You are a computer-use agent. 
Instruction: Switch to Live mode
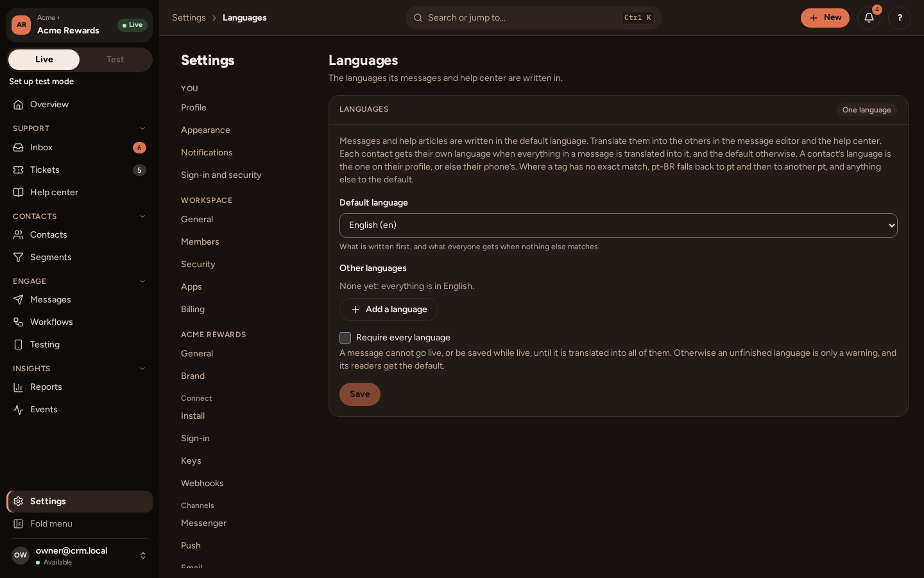[44, 60]
